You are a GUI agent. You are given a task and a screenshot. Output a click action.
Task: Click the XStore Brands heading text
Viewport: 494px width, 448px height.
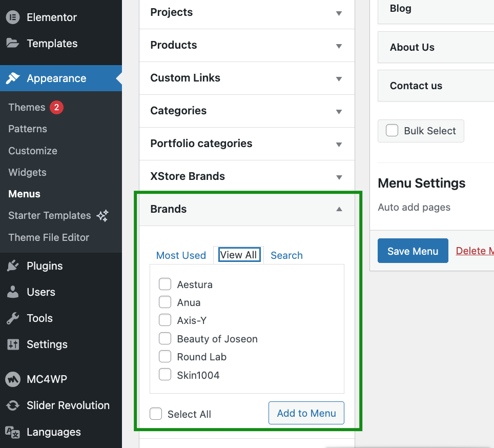(x=188, y=176)
